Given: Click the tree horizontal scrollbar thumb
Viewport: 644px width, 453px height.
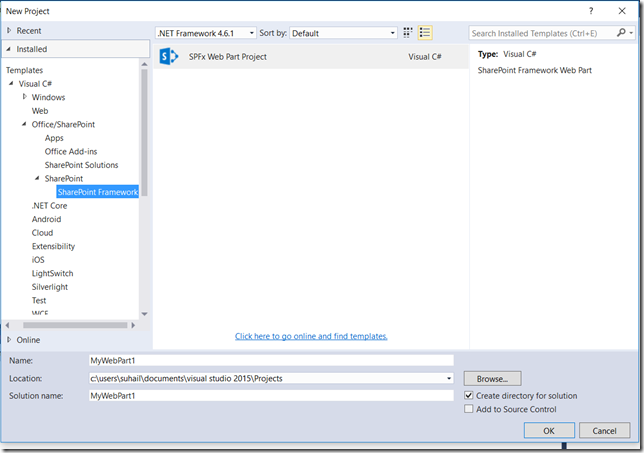Looking at the screenshot, I should (75, 325).
